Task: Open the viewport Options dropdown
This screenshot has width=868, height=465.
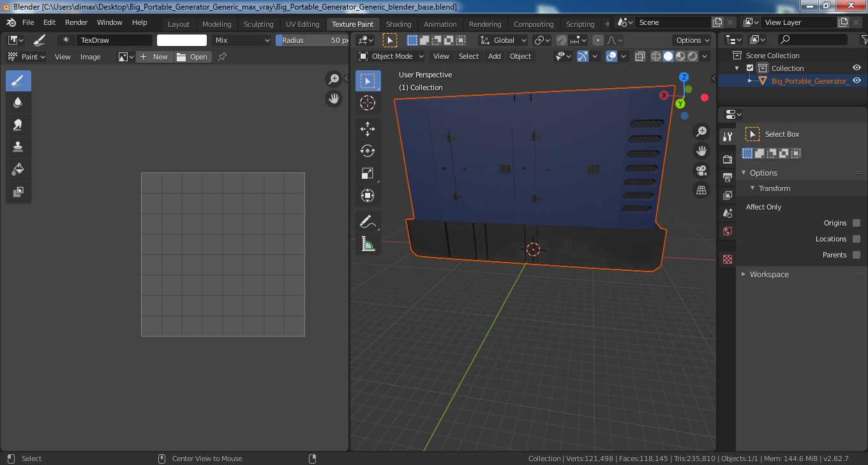Action: point(692,40)
